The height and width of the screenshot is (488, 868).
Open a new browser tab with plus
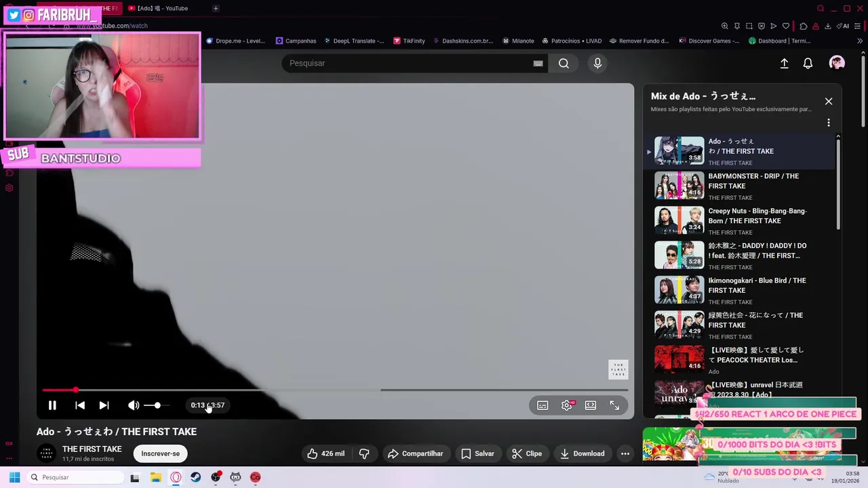216,8
